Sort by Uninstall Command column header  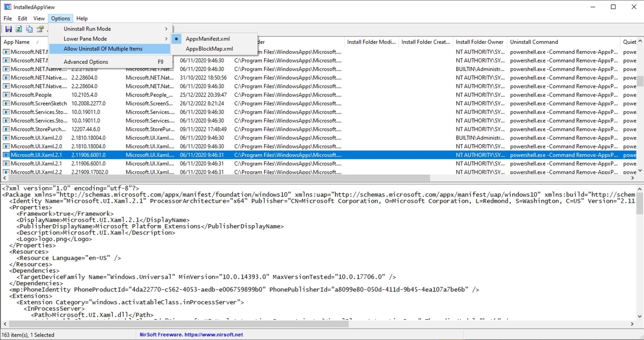pyautogui.click(x=564, y=42)
